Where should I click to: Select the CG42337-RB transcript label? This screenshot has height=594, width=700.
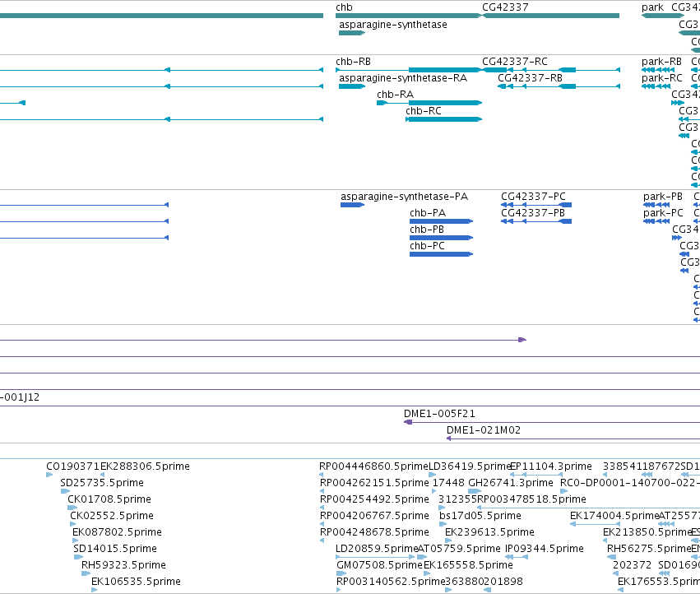click(x=530, y=78)
